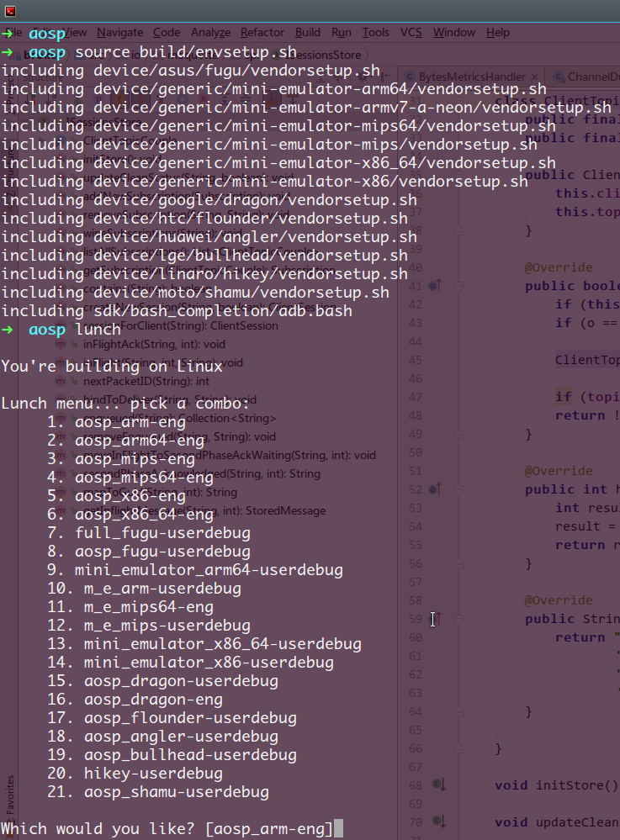The image size is (620, 840).
Task: Click terminal lunch option 'aosp_arm64-eng'
Action: (x=140, y=441)
